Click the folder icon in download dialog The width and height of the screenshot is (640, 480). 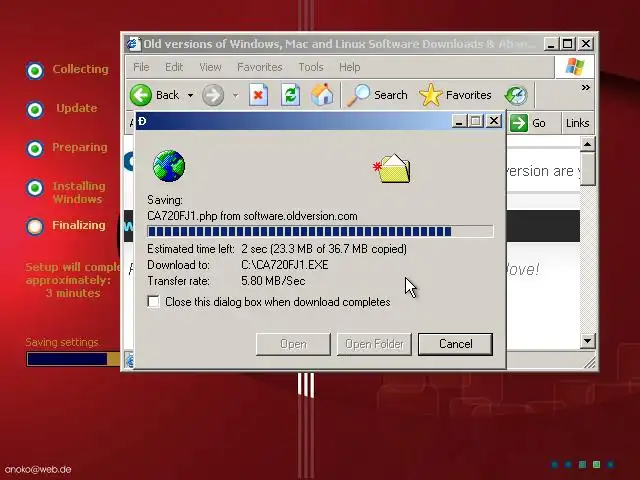(x=392, y=168)
